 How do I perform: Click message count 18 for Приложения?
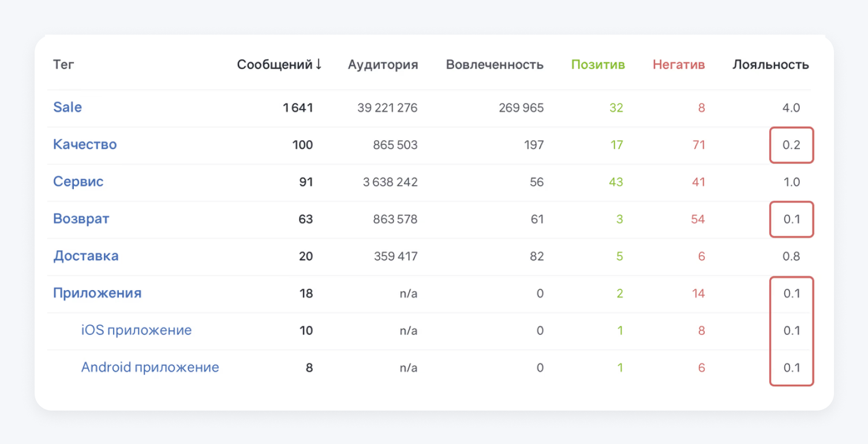tap(306, 294)
